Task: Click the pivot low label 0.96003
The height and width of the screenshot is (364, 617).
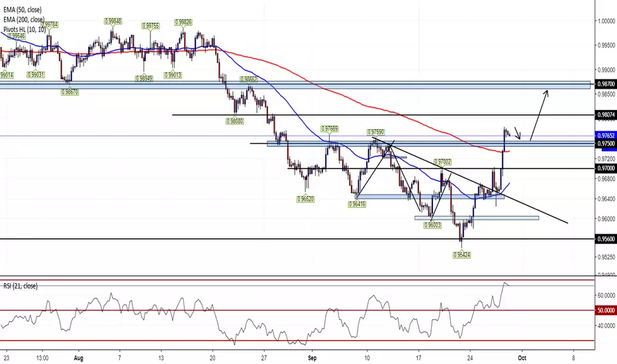Action: tap(432, 226)
